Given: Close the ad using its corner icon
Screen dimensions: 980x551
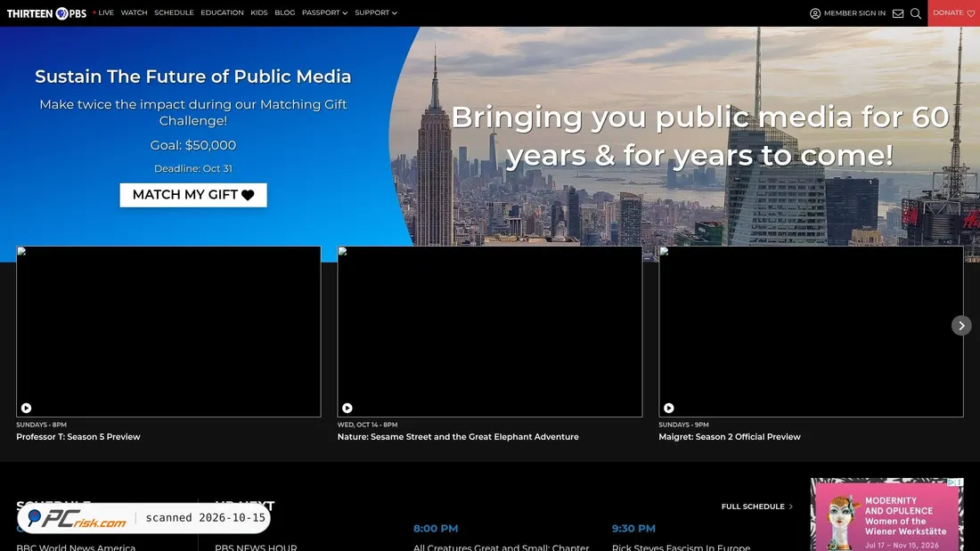Looking at the screenshot, I should (960, 482).
